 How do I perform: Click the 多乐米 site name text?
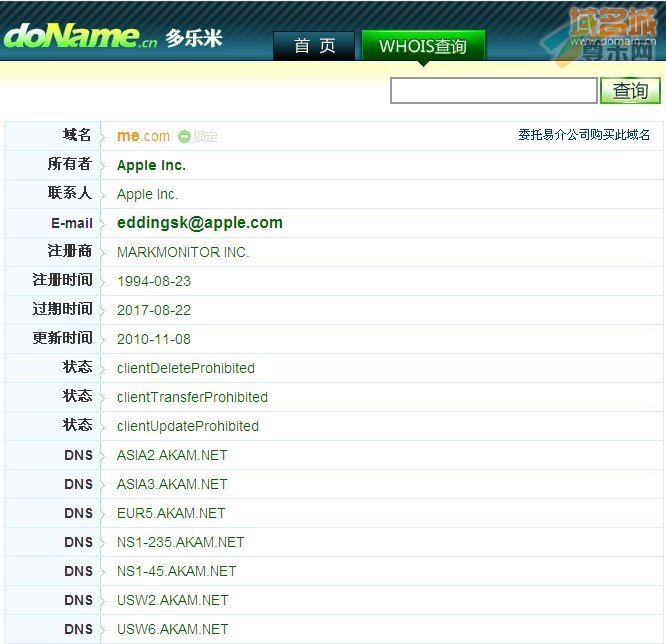click(194, 38)
